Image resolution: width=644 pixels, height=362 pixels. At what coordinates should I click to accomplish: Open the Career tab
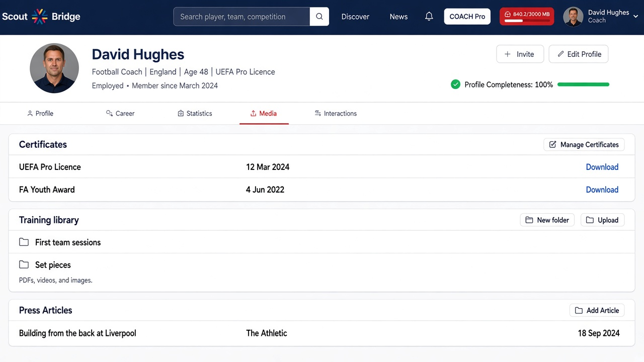[120, 114]
